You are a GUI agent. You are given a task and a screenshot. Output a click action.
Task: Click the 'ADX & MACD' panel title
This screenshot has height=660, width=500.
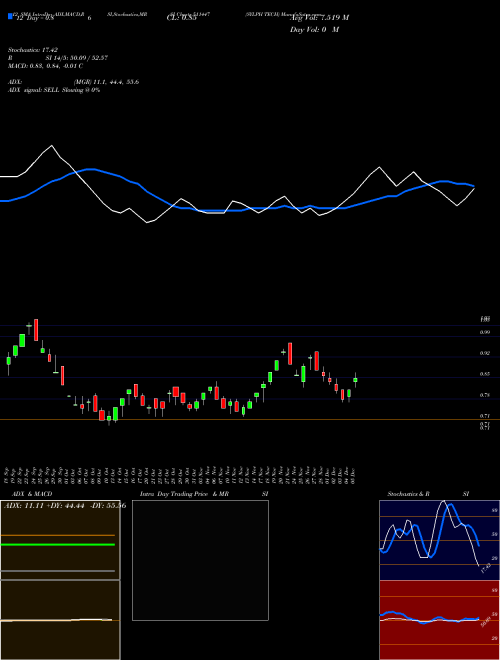click(32, 494)
